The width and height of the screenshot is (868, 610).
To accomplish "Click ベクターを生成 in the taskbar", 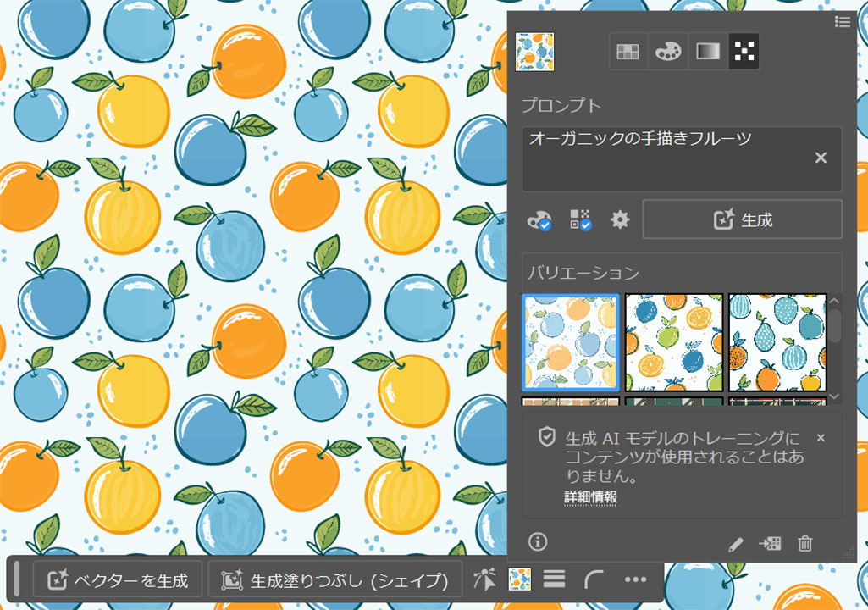I will [119, 580].
